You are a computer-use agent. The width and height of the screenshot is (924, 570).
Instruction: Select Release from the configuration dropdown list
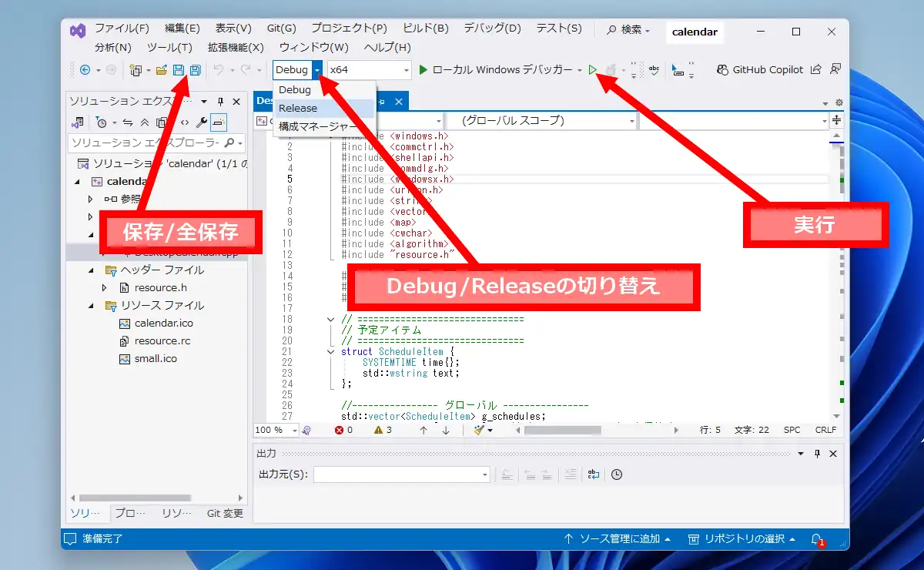pos(324,108)
